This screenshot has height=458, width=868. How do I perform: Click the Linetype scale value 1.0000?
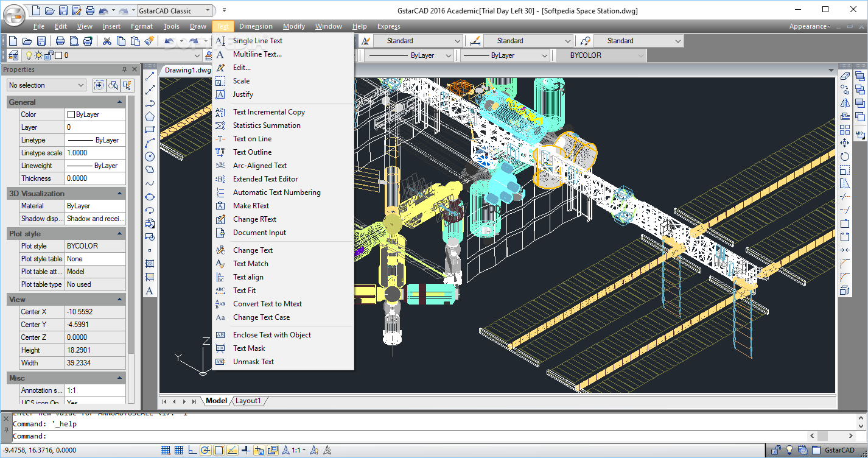[96, 153]
